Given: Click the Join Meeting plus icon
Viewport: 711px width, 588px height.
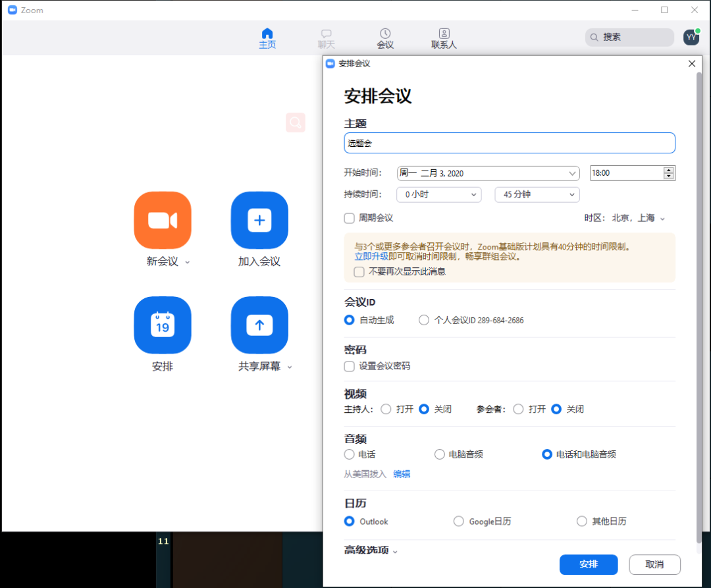Looking at the screenshot, I should pyautogui.click(x=259, y=220).
